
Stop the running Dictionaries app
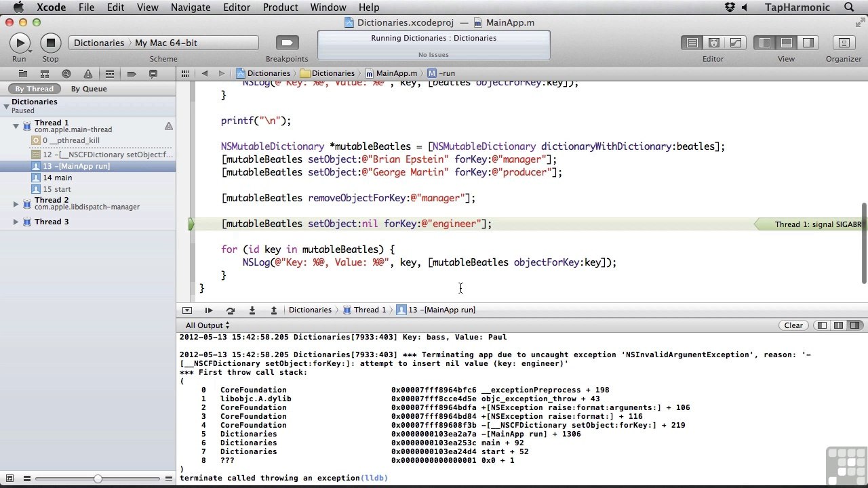(50, 43)
